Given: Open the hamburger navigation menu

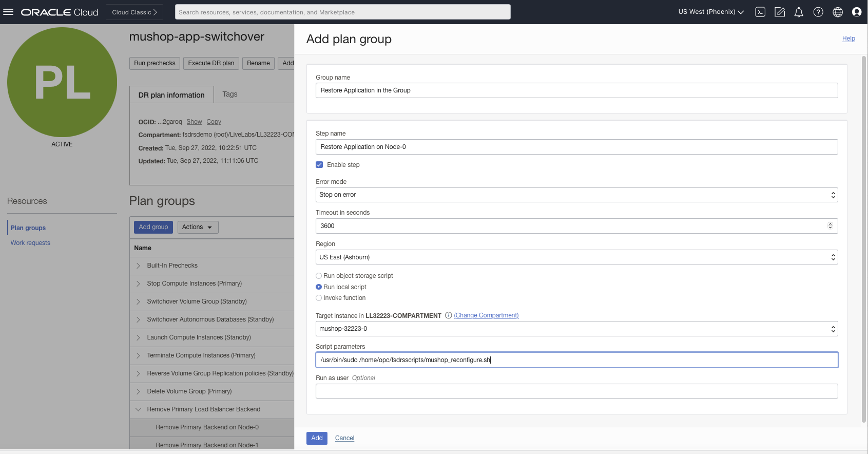Looking at the screenshot, I should tap(8, 12).
